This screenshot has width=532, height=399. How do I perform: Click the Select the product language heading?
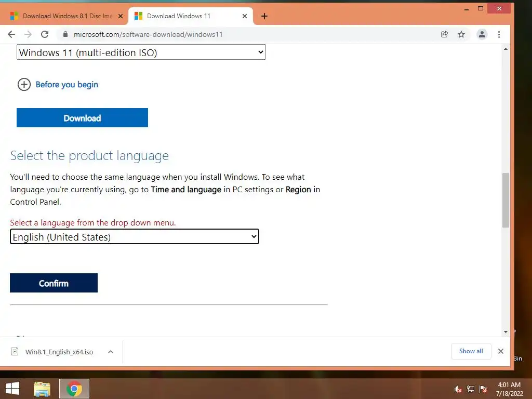tap(89, 156)
